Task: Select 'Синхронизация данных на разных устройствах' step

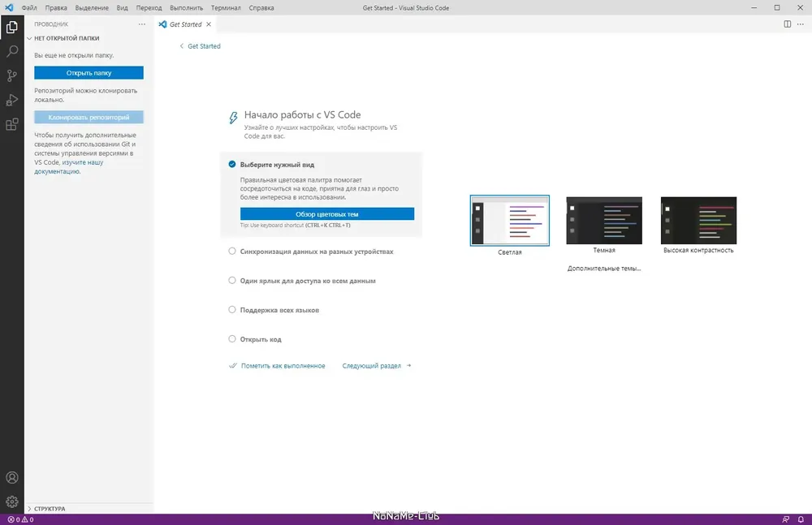Action: tap(317, 252)
